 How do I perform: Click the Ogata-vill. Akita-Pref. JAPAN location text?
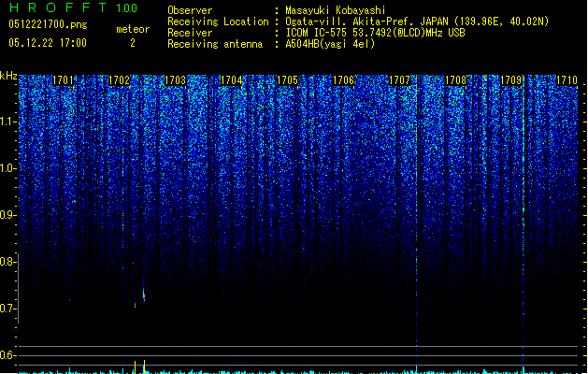coord(417,22)
